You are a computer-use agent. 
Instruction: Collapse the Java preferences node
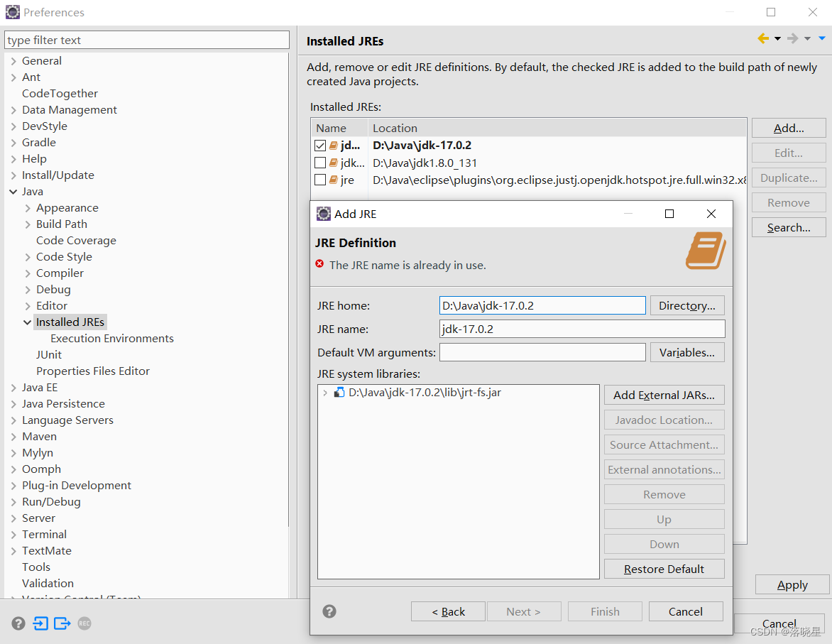13,192
